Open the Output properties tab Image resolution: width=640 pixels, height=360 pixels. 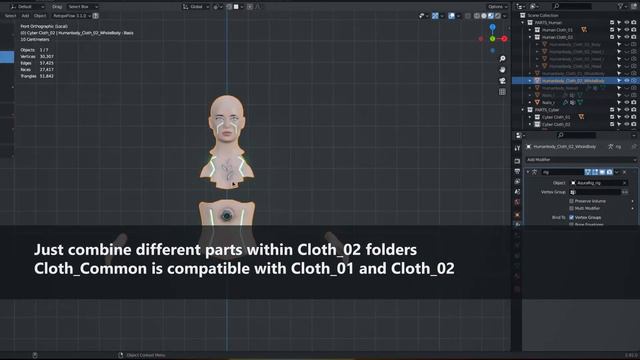pyautogui.click(x=517, y=171)
